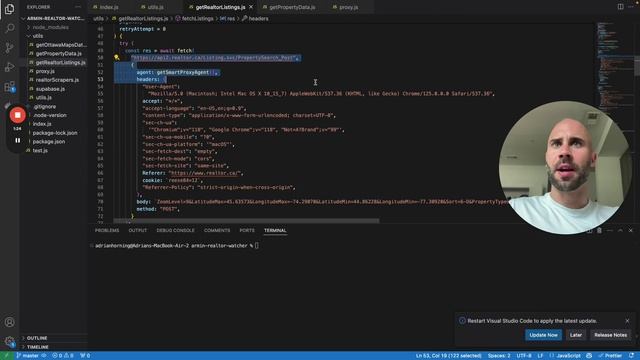Expand the Timeline section

(53, 347)
